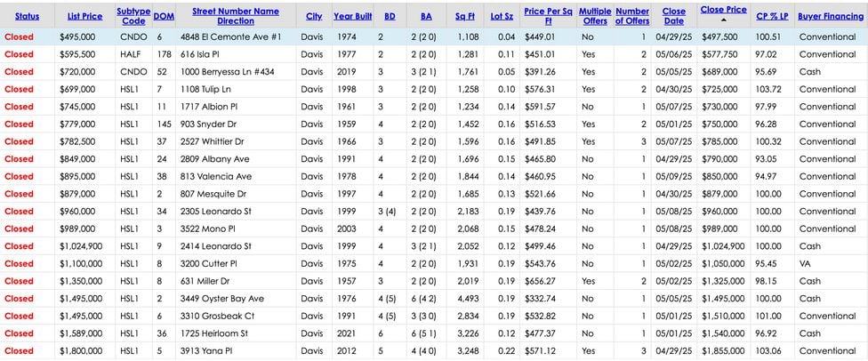This screenshot has width=868, height=361.
Task: Click the Buyer Financing column header
Action: [832, 16]
